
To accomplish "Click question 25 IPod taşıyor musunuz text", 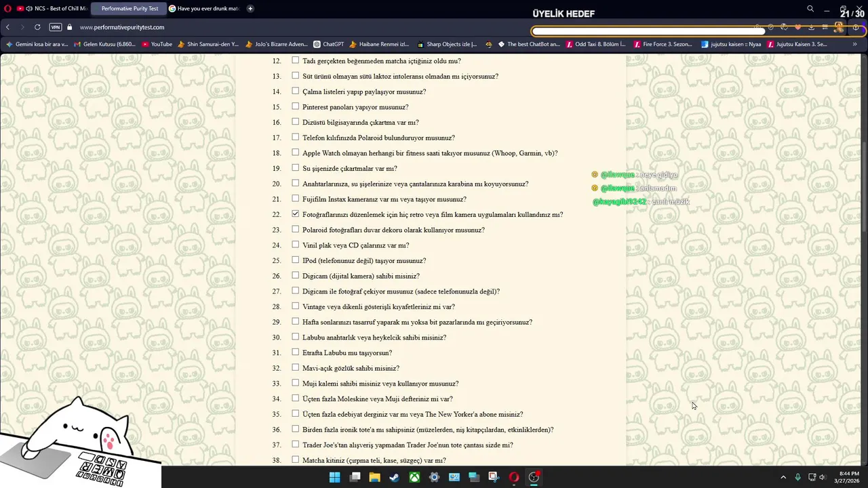I will point(364,261).
